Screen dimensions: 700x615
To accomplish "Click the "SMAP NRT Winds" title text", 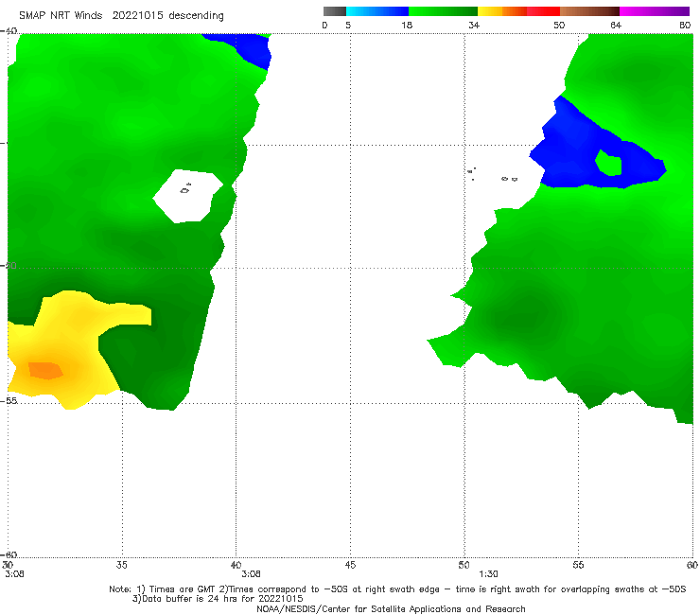I will tap(61, 16).
